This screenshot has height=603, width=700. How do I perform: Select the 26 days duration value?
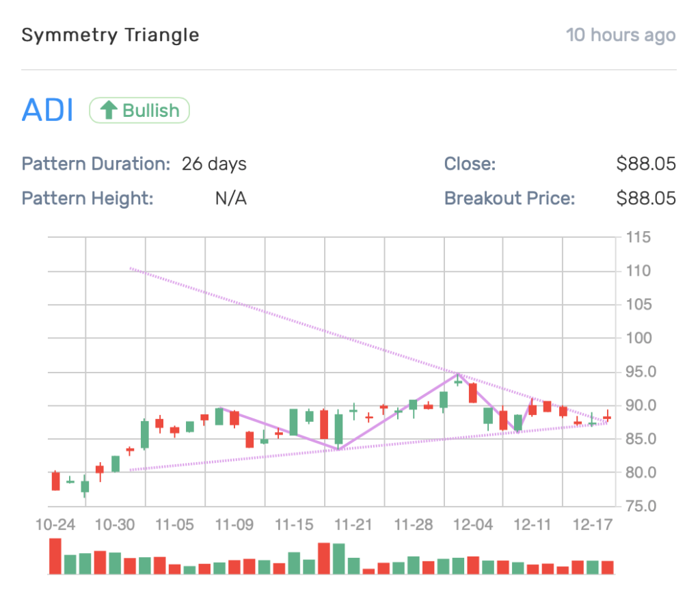pyautogui.click(x=214, y=164)
